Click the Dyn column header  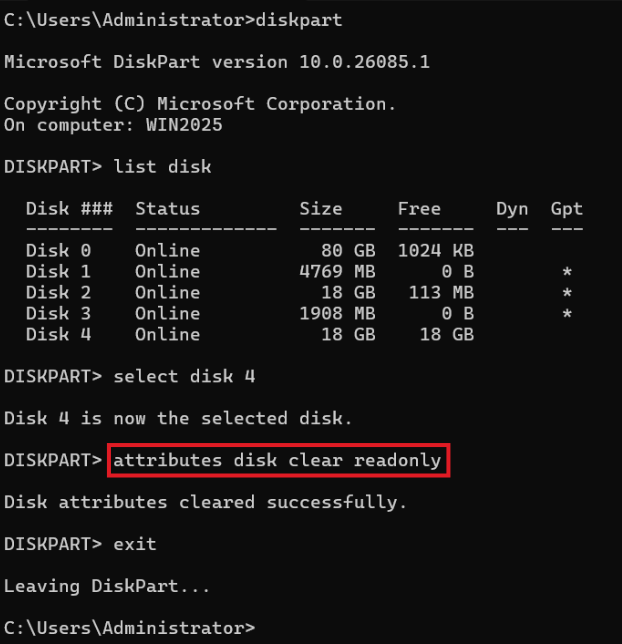coord(512,209)
